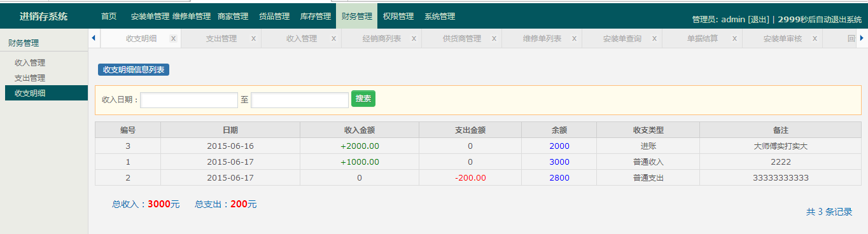
Task: Close the 收支明细 tab
Action: click(173, 39)
